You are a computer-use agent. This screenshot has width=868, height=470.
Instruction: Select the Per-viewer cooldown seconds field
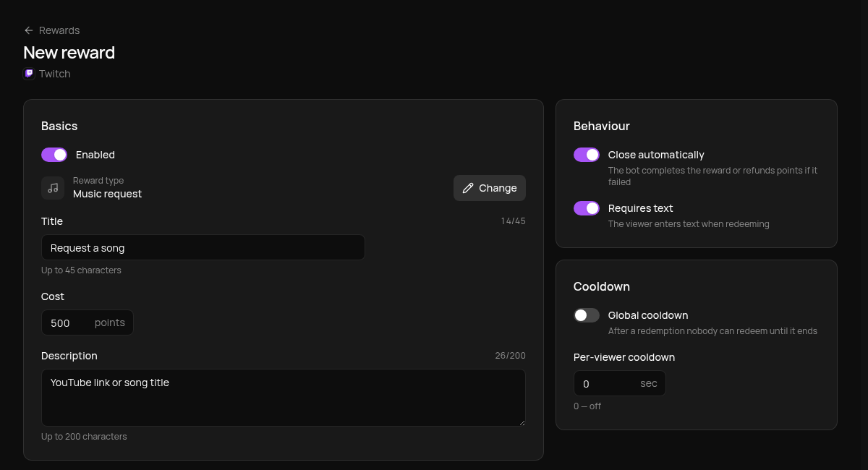[620, 383]
